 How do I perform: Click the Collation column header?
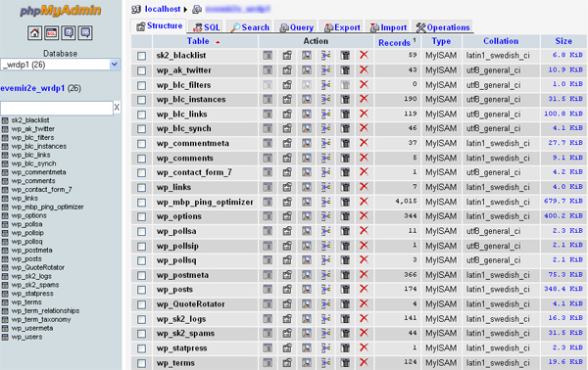click(501, 41)
